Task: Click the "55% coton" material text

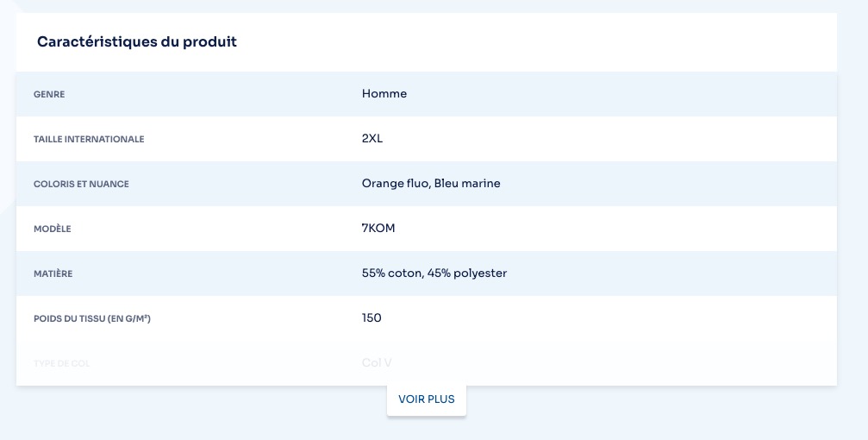Action: click(x=391, y=273)
